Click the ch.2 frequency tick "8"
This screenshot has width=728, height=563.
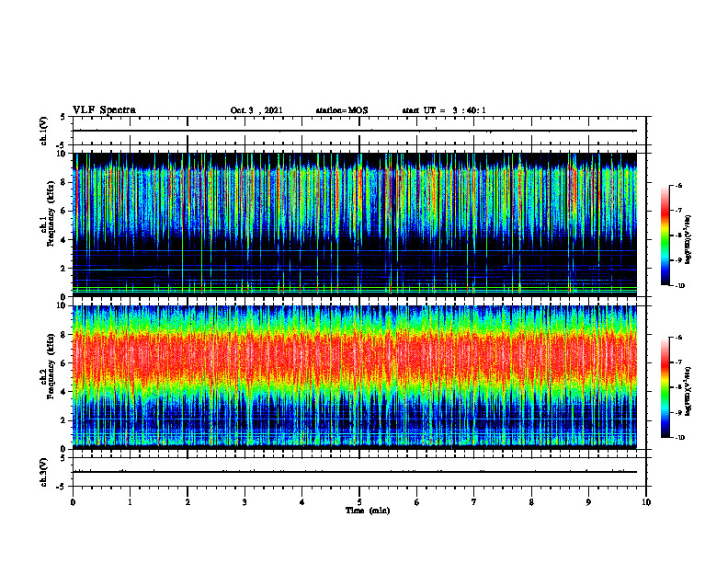coord(64,335)
